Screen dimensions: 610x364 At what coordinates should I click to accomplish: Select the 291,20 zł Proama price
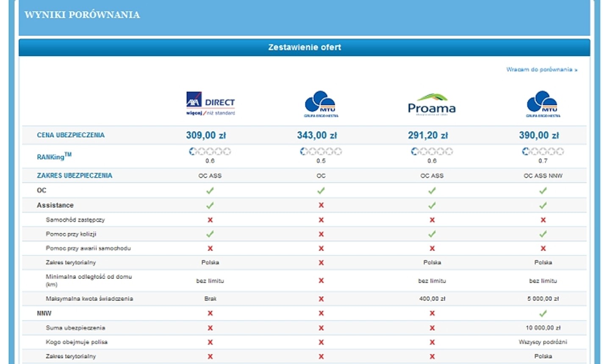coord(428,135)
